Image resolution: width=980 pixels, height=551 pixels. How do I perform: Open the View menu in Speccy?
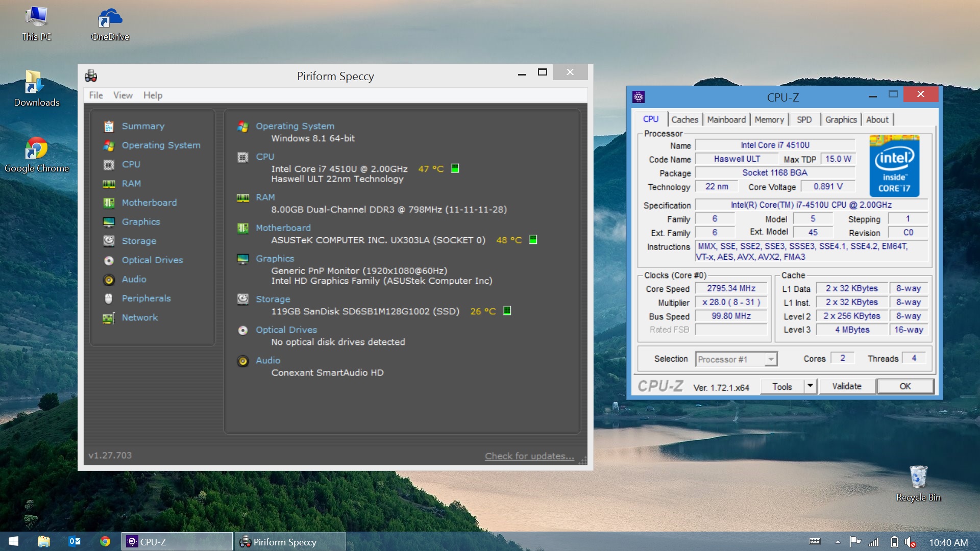coord(122,95)
